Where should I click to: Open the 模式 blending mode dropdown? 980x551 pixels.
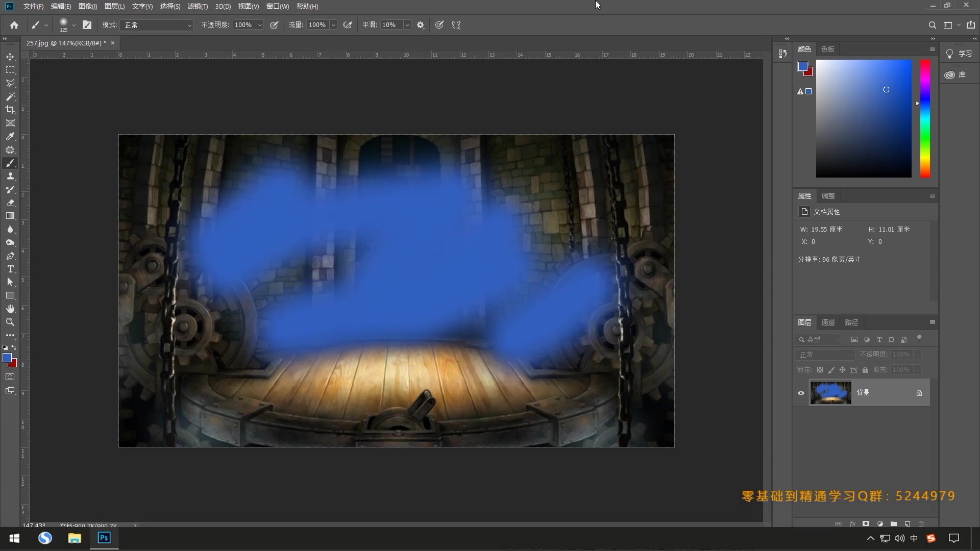[157, 25]
